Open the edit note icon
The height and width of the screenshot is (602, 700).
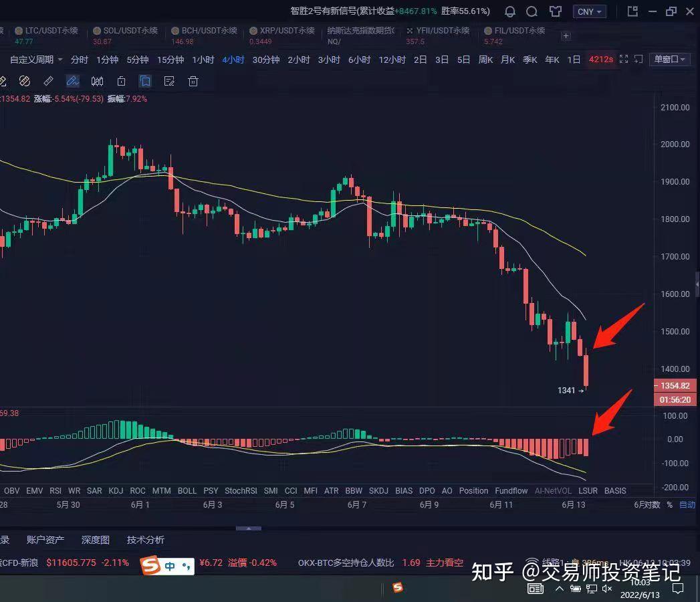[x=169, y=82]
